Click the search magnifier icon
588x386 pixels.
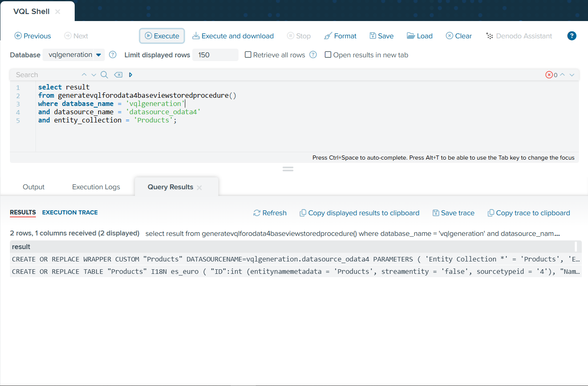click(104, 75)
